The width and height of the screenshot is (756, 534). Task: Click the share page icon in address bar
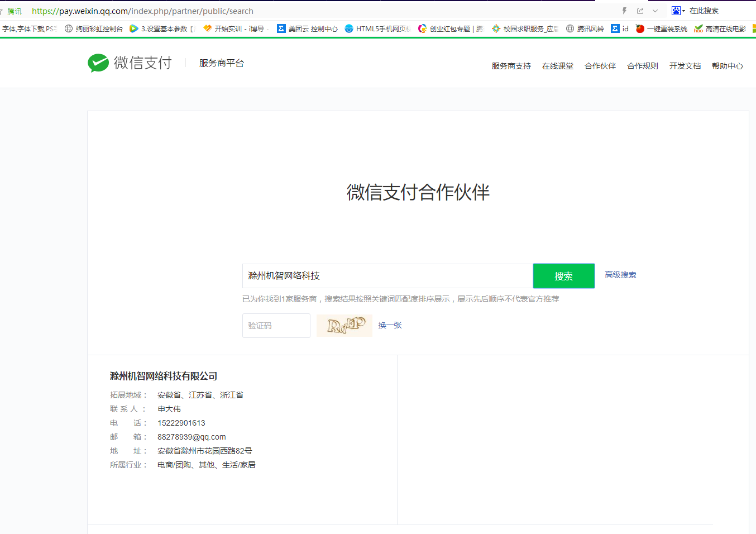(x=640, y=11)
